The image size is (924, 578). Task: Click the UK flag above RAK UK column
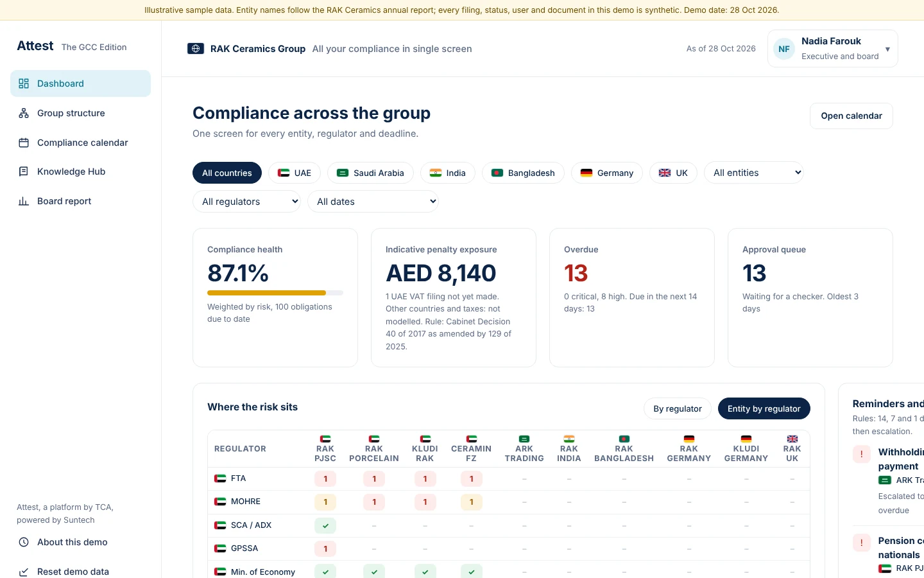point(792,439)
